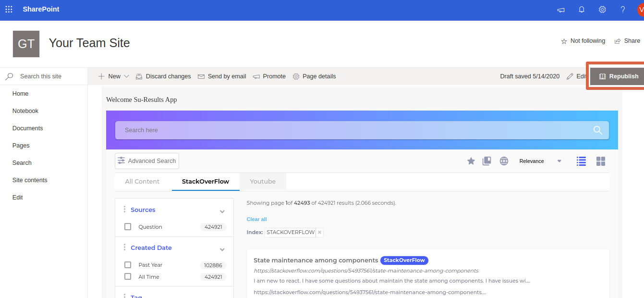Click the notifications bell icon
Viewport: 644px width, 298px height.
click(x=582, y=10)
